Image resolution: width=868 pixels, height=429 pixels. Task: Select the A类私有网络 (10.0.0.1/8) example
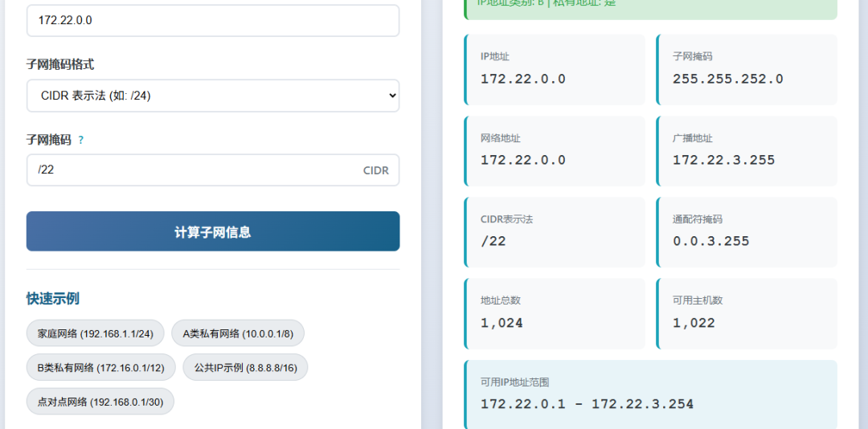coord(237,333)
